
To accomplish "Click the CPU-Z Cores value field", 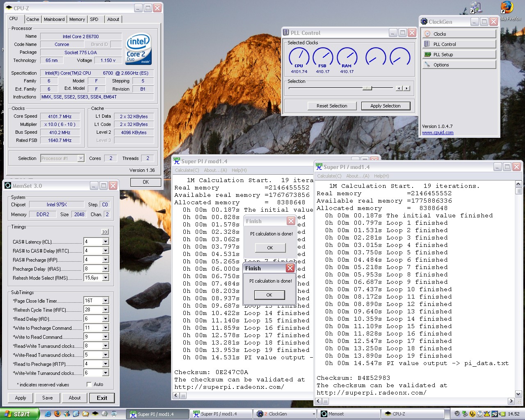I will click(x=111, y=158).
